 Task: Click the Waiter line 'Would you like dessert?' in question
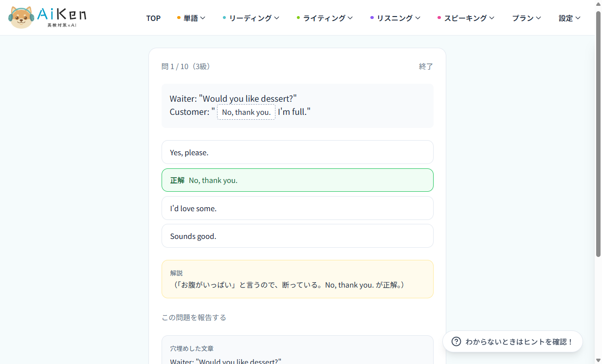click(233, 99)
